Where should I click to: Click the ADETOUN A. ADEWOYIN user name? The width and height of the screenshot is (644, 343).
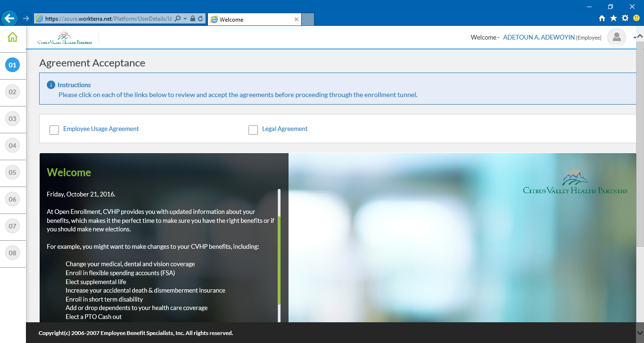(x=539, y=37)
